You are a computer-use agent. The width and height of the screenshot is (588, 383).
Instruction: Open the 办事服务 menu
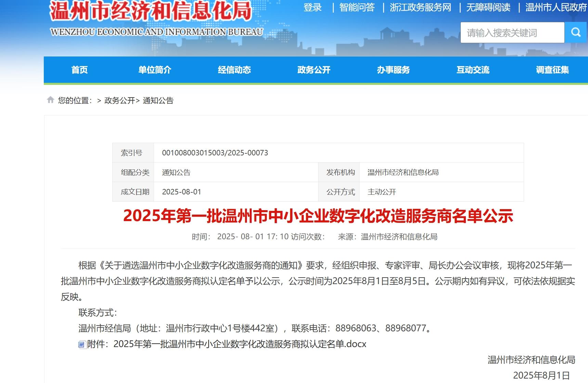pyautogui.click(x=393, y=70)
